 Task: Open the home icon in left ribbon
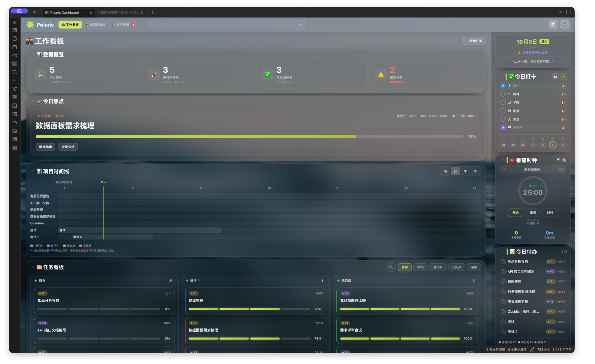[x=15, y=131]
